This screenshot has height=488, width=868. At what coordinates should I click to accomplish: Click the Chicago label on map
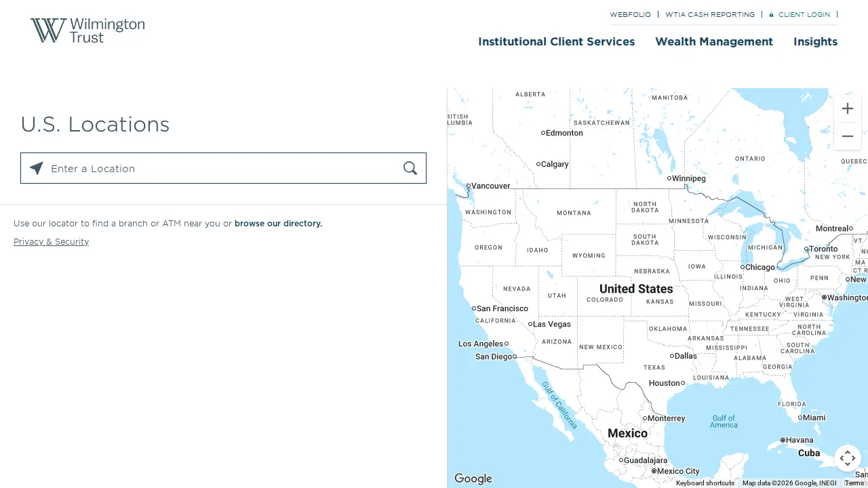point(759,267)
